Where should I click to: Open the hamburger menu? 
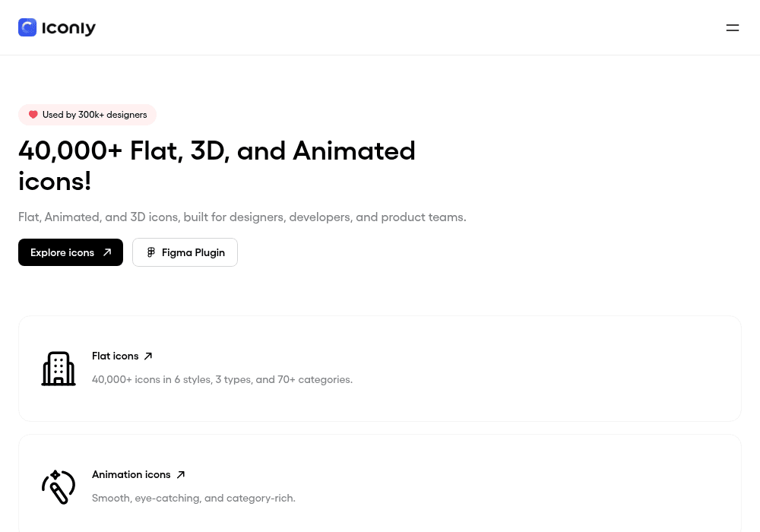[733, 28]
